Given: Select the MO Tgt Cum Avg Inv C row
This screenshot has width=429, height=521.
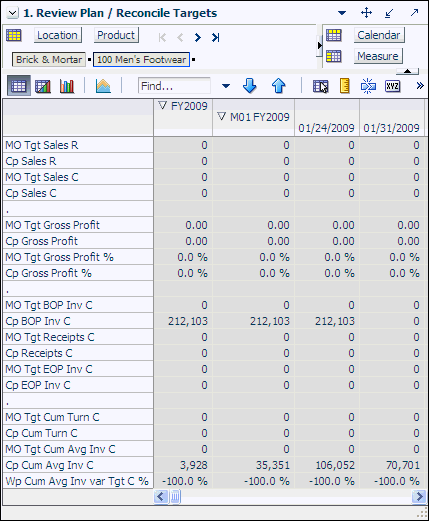Looking at the screenshot, I should (78, 449).
